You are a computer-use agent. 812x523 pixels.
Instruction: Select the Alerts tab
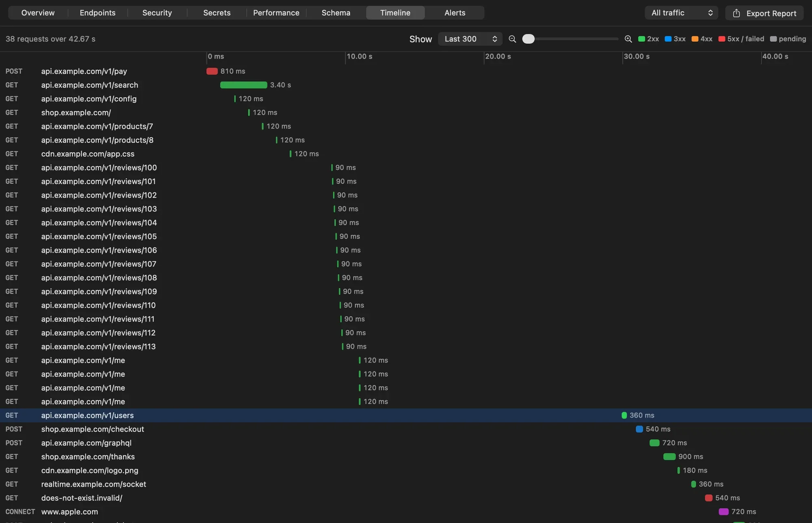[x=455, y=13]
